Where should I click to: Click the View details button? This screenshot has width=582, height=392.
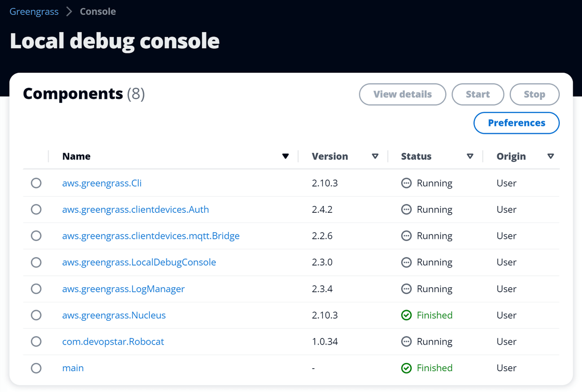[x=402, y=94]
